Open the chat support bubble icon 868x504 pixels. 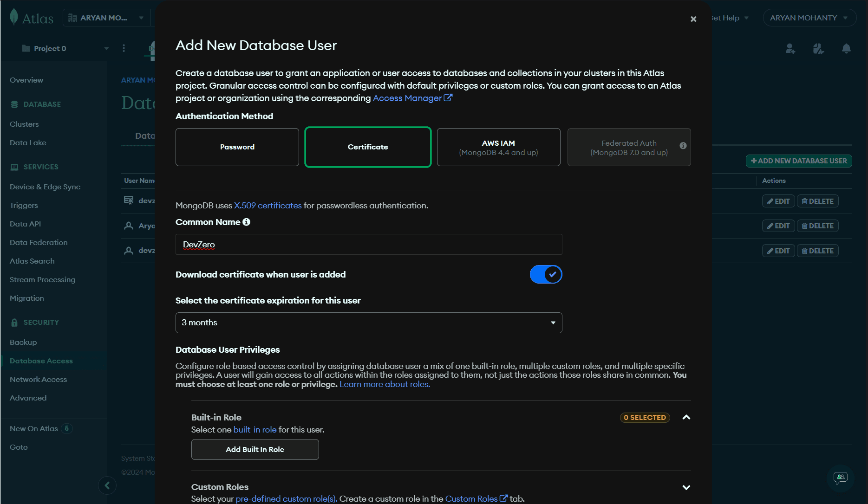pos(840,478)
